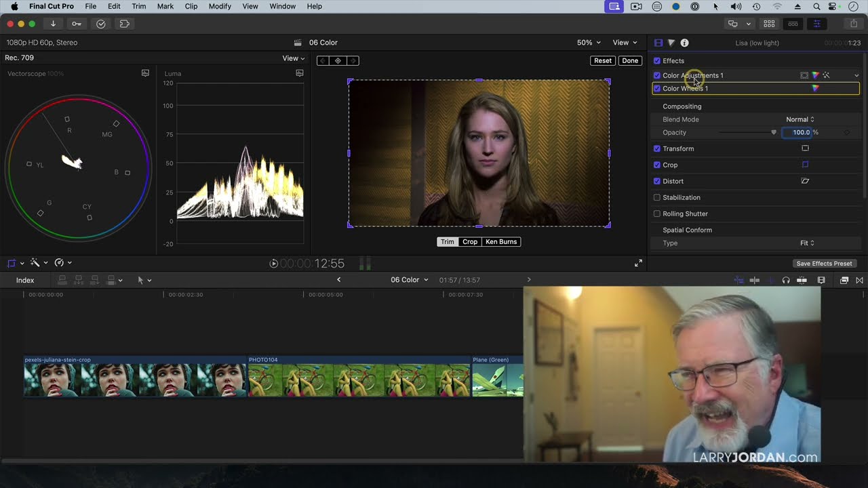The width and height of the screenshot is (868, 488).
Task: Click the Done button in the viewer
Action: [x=630, y=60]
